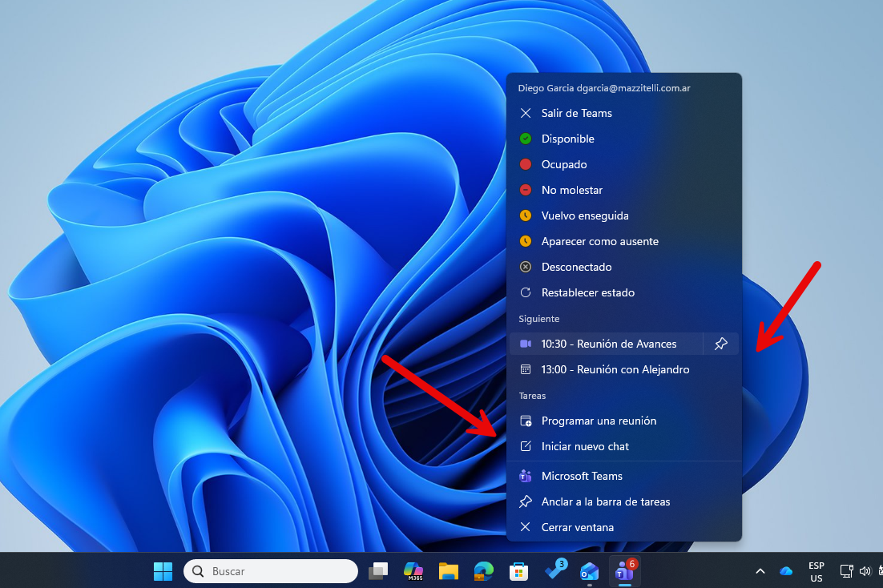Viewport: 883px width, 588px height.
Task: Launch Microsoft Edge from the taskbar
Action: pyautogui.click(x=483, y=571)
